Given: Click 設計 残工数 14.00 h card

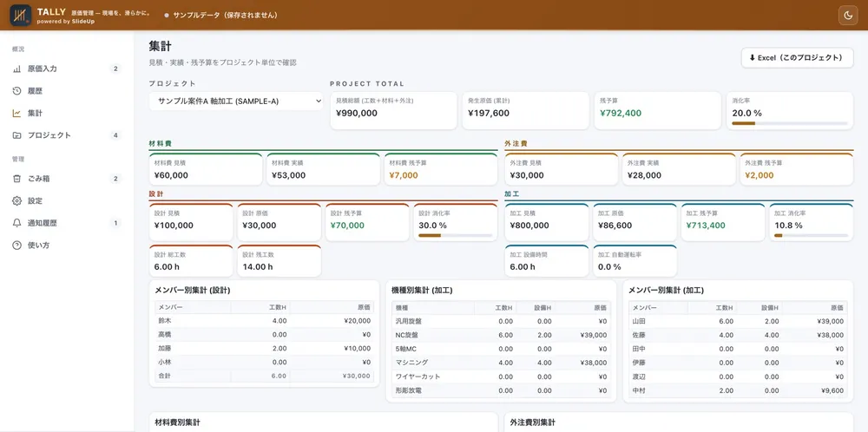Looking at the screenshot, I should click(x=279, y=261).
